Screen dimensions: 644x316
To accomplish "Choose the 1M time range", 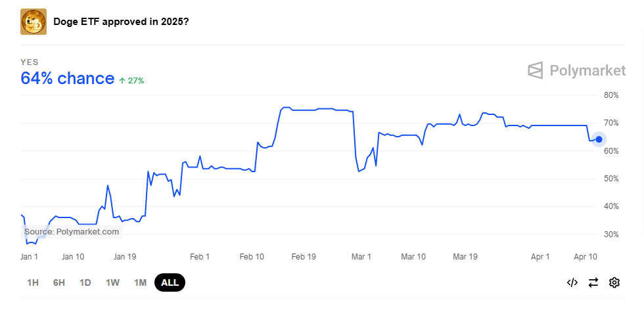I will (140, 282).
